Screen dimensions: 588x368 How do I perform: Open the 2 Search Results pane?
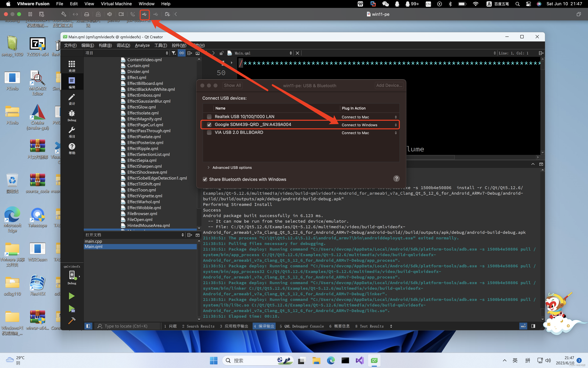click(198, 326)
